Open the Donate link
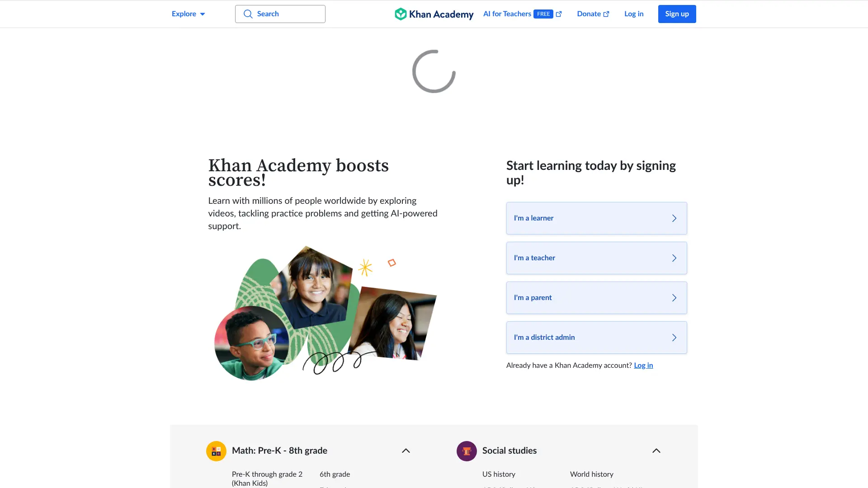The width and height of the screenshot is (868, 488). [x=593, y=14]
